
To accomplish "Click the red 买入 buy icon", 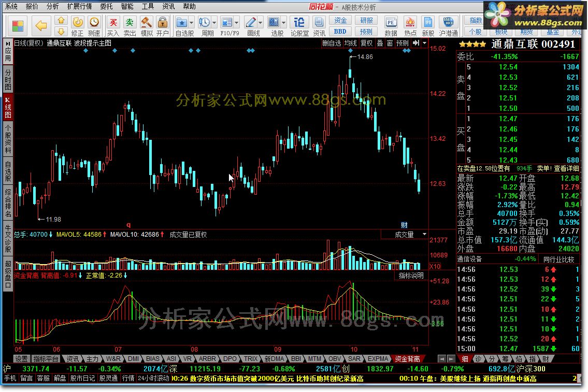I will (x=113, y=22).
